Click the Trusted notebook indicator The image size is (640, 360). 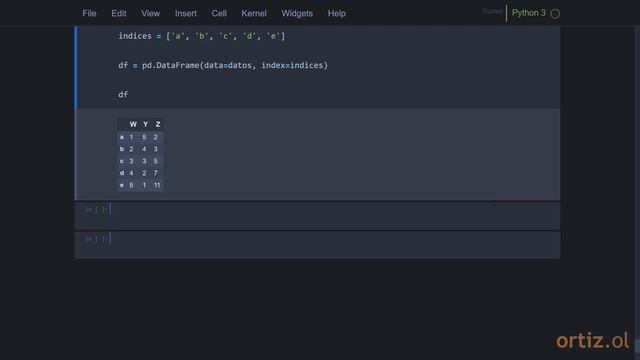click(493, 11)
